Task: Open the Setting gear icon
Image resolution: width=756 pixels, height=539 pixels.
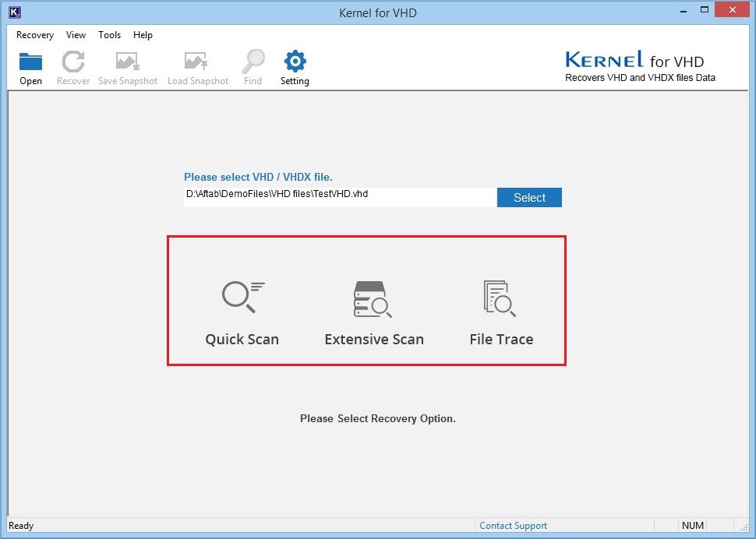Action: point(295,62)
